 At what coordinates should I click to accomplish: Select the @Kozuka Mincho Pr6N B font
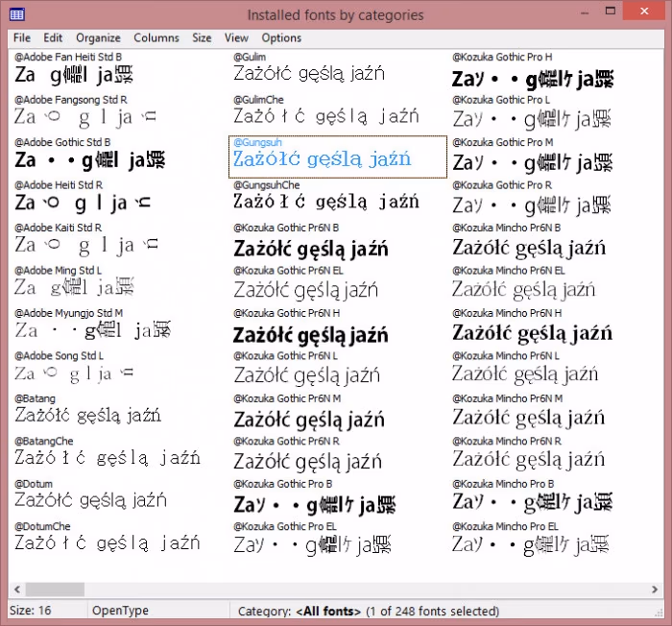[x=556, y=241]
